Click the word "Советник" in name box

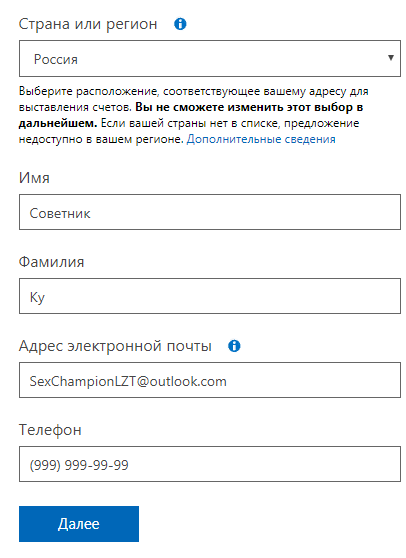tap(60, 213)
